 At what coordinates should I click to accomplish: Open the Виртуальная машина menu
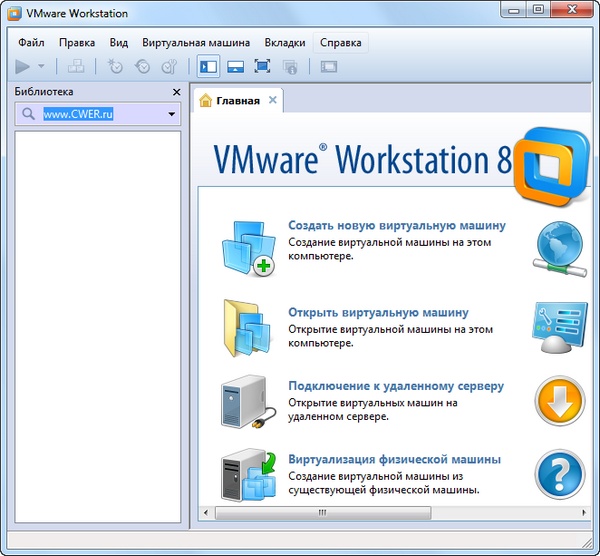click(x=196, y=43)
